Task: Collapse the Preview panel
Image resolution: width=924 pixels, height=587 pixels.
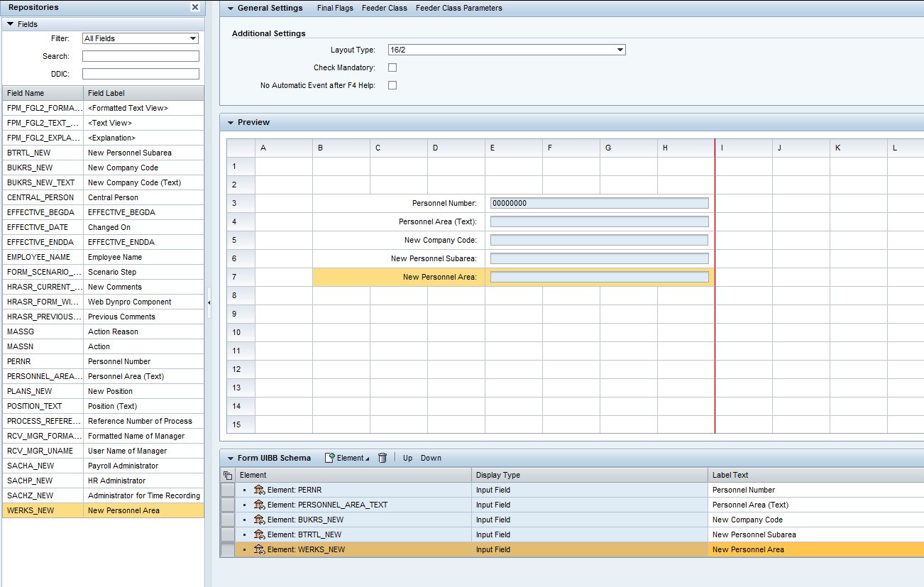Action: 230,122
